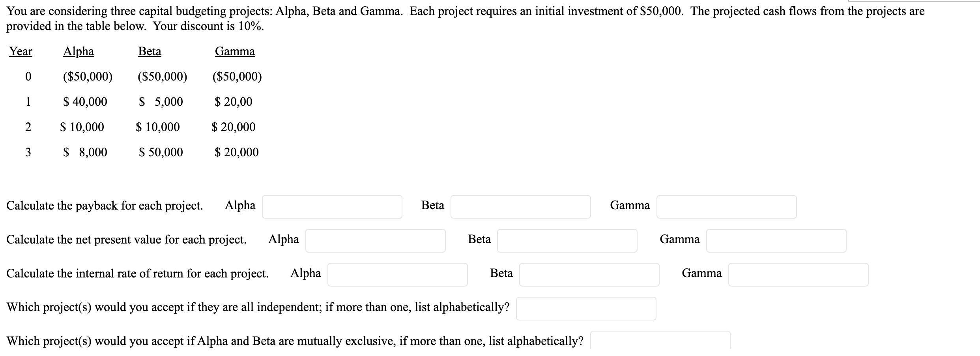Focus the Gamma internal rate of return field
The width and height of the screenshot is (980, 356).
(x=798, y=274)
